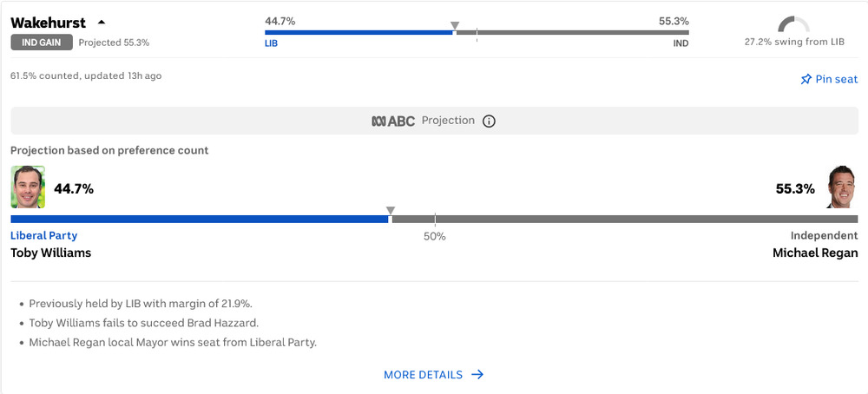Click the blue Liberal segment of large bar

[x=200, y=220]
